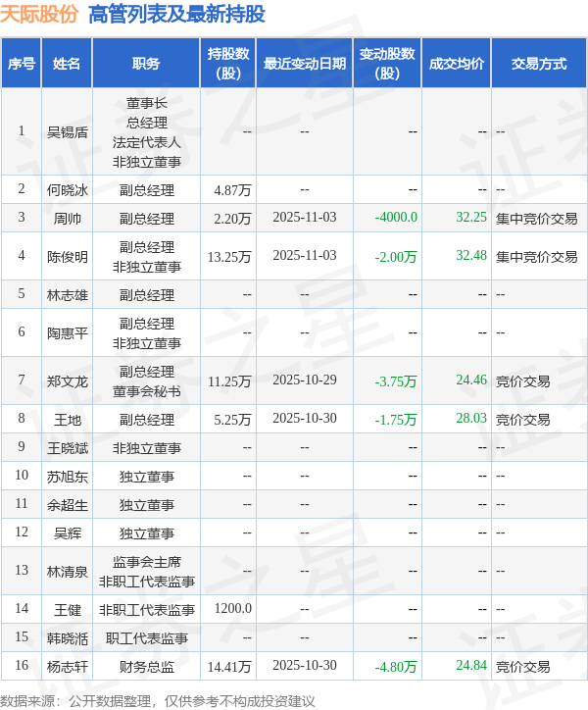This screenshot has width=588, height=710.
Task: Click the 4.87万 shareholding value
Action: (x=232, y=190)
